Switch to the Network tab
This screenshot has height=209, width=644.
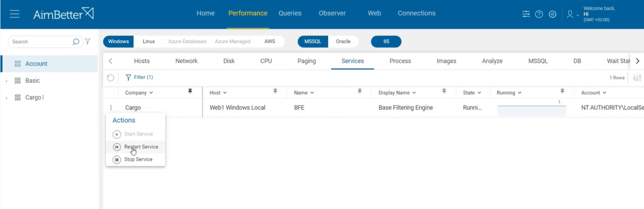(x=187, y=61)
